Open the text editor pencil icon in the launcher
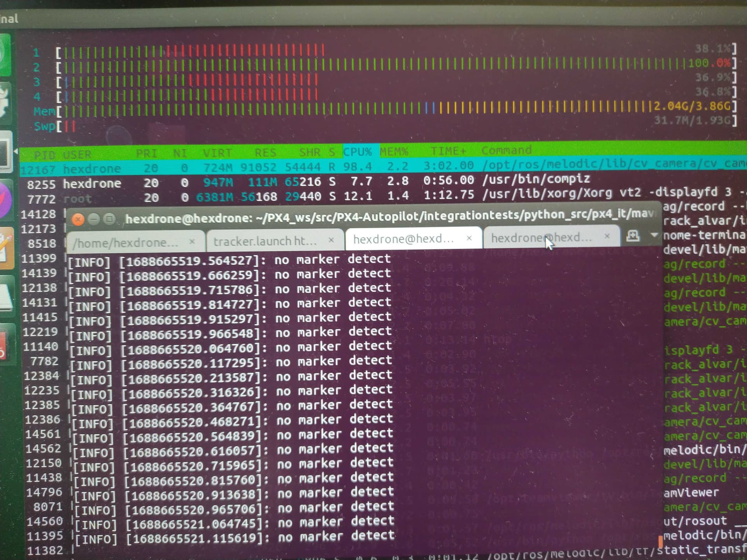The height and width of the screenshot is (560, 747). [5, 249]
